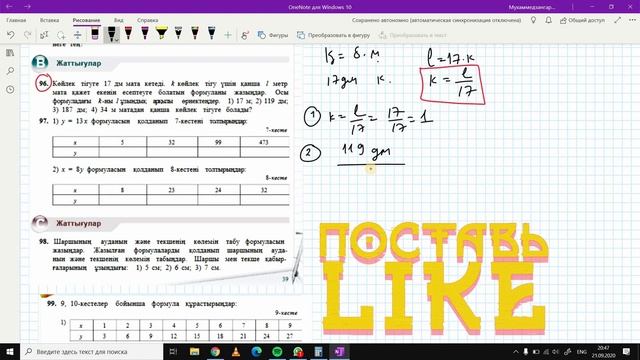Open VLC media player from taskbar

tap(236, 351)
